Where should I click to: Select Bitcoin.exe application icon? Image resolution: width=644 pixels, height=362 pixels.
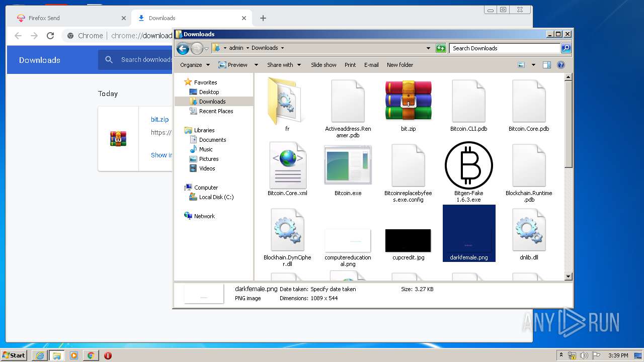coord(348,164)
